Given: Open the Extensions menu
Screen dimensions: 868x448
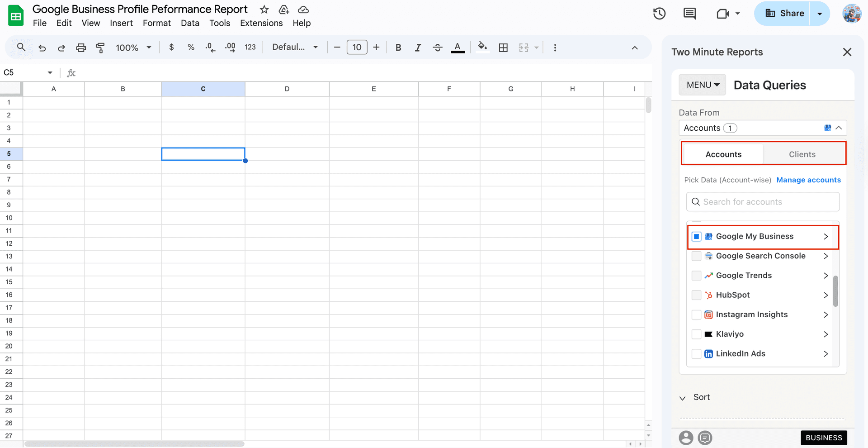Looking at the screenshot, I should pos(261,23).
